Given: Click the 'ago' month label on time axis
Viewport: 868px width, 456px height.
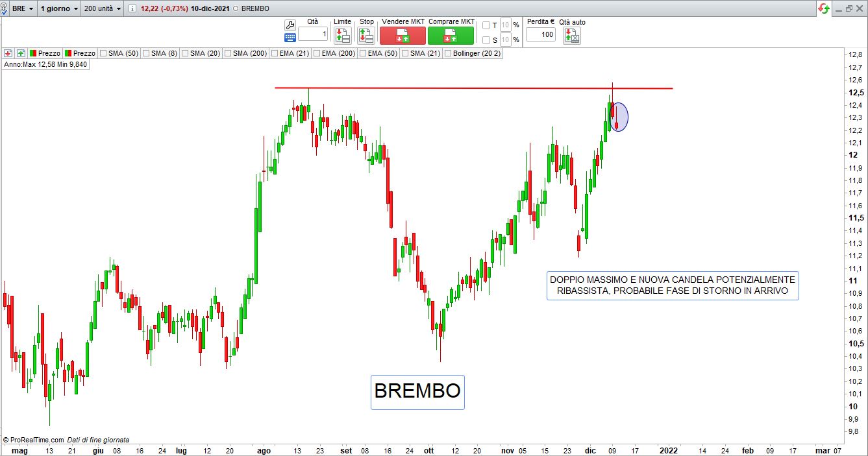Looking at the screenshot, I should 264,450.
